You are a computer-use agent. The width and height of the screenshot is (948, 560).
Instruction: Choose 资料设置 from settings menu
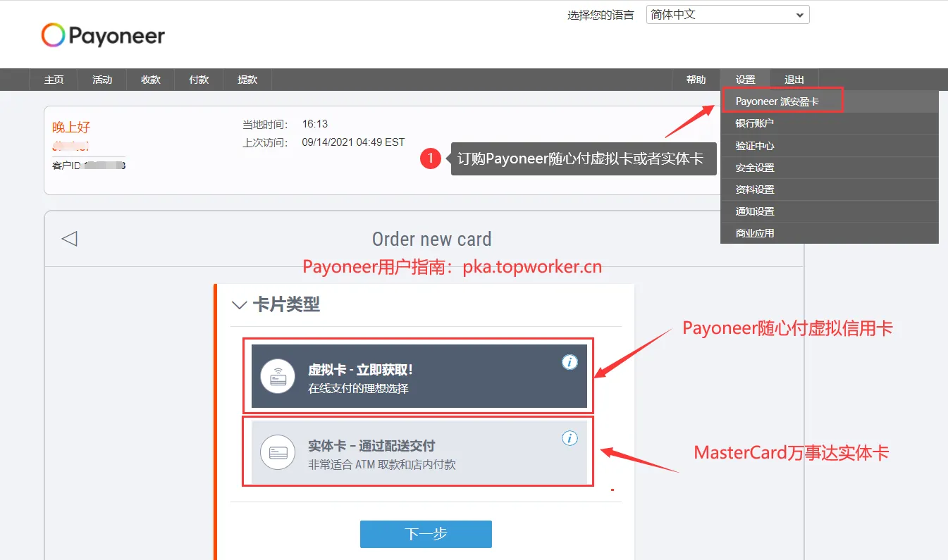(x=830, y=189)
